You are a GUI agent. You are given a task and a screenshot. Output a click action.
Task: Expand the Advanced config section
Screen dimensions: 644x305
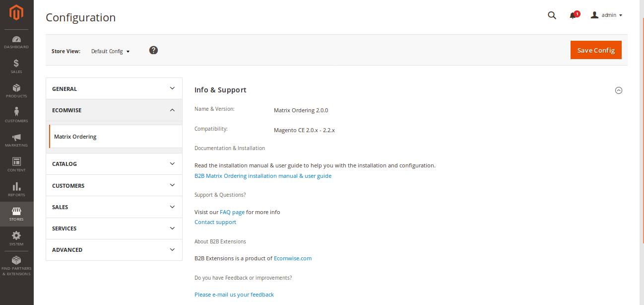114,250
